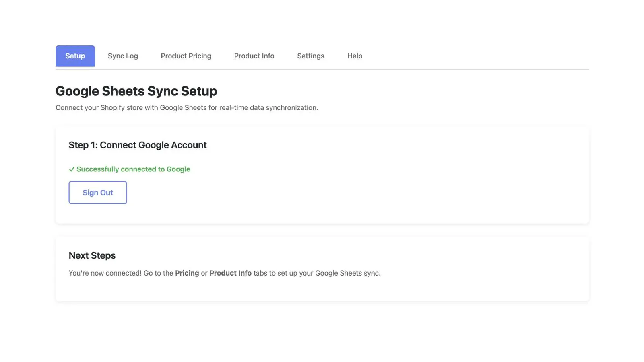The width and height of the screenshot is (644, 362).
Task: Click the 'Google Sheets Sync Setup' heading
Action: 136,91
